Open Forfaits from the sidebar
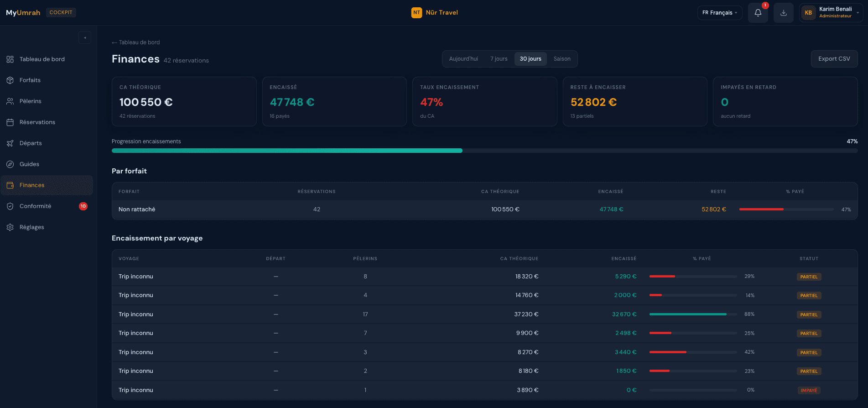 pyautogui.click(x=30, y=80)
